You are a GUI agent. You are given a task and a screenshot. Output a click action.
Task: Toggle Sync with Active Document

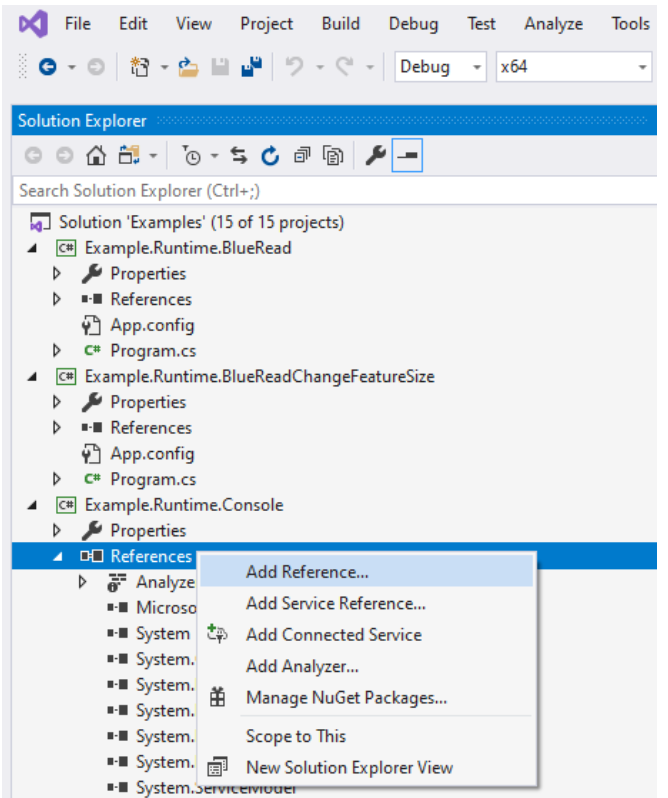click(239, 156)
